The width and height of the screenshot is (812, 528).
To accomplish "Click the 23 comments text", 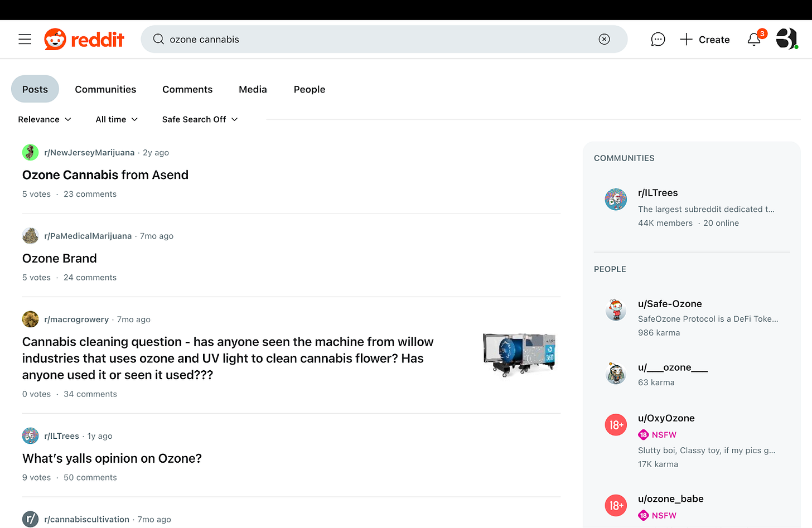I will [90, 194].
